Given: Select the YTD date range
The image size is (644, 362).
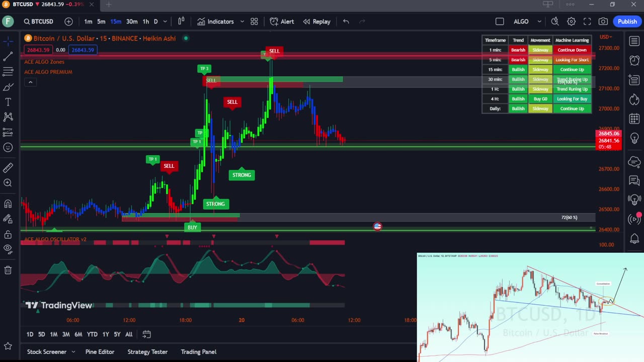Looking at the screenshot, I should click(92, 334).
